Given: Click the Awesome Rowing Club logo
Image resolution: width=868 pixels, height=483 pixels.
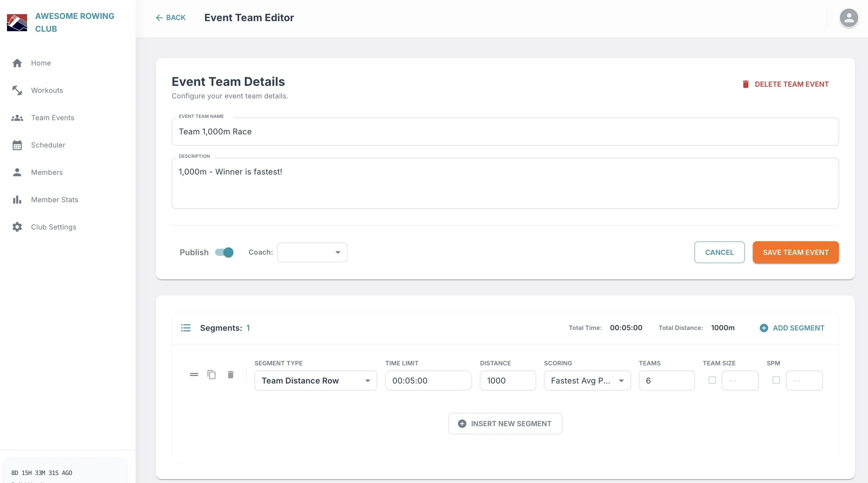Looking at the screenshot, I should click(x=17, y=23).
